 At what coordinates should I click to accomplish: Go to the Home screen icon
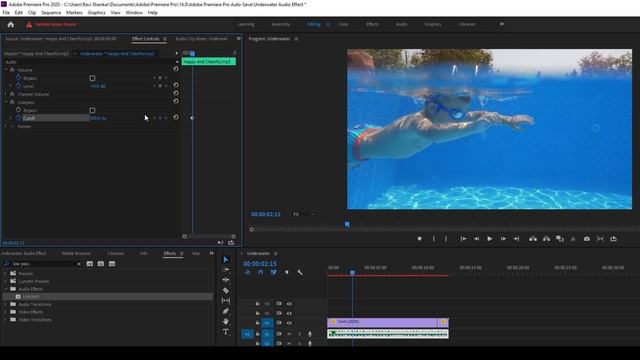coord(11,24)
